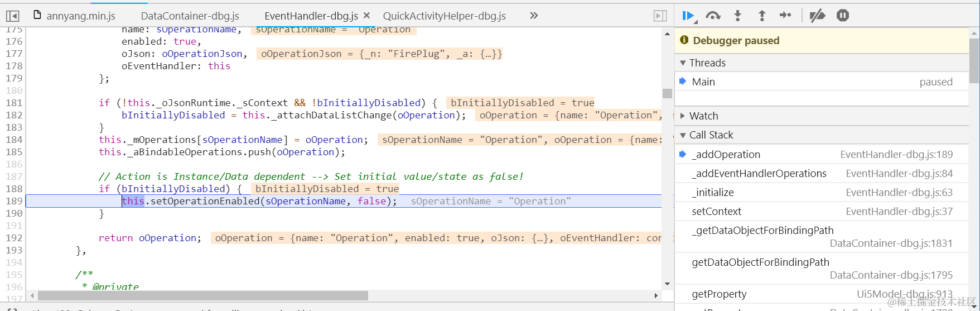Show more tabs overflow chevron
This screenshot has width=980, height=311.
tap(534, 16)
